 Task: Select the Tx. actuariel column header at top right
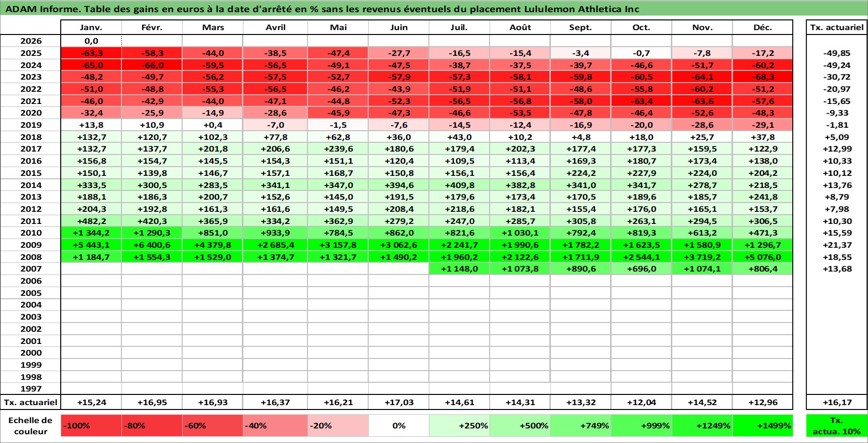[837, 27]
